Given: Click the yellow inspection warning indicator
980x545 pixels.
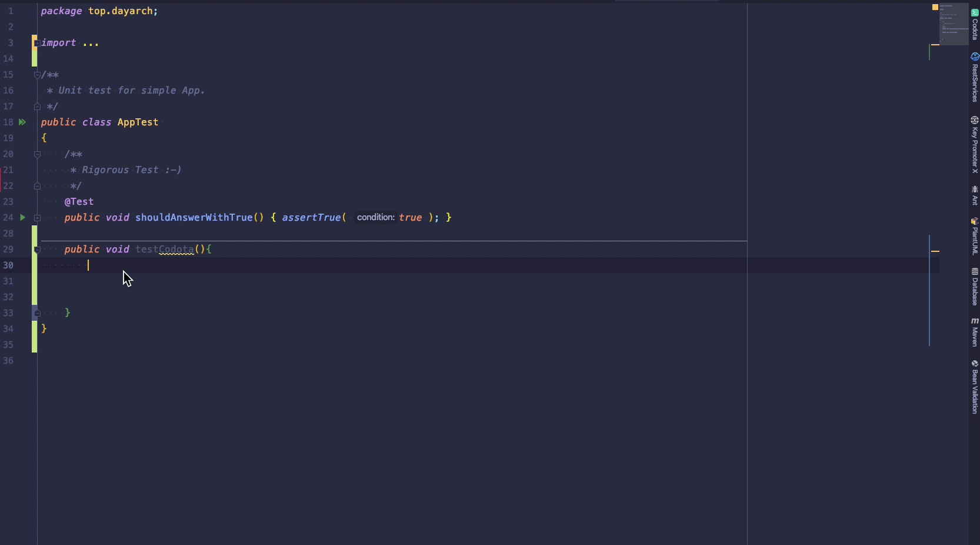Looking at the screenshot, I should coord(935,7).
